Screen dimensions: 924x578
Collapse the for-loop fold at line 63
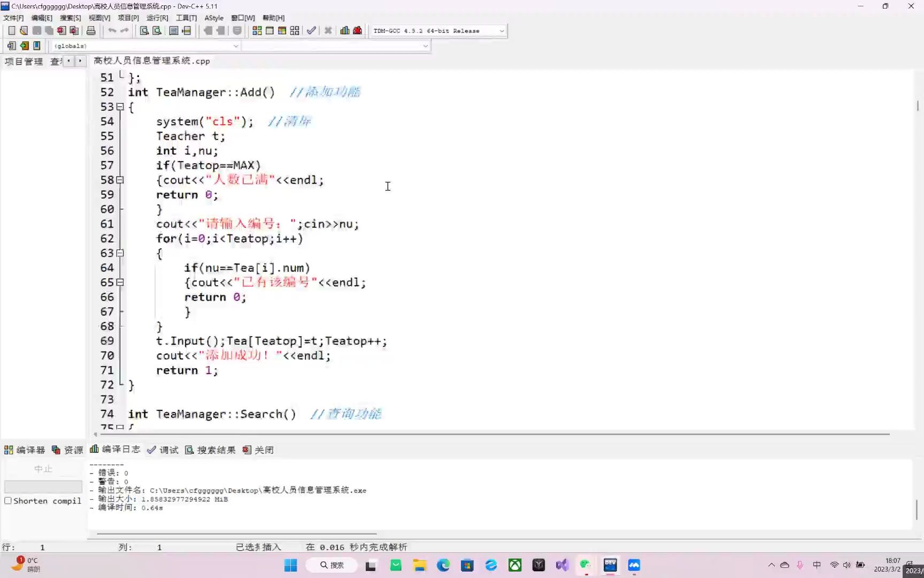pyautogui.click(x=120, y=253)
